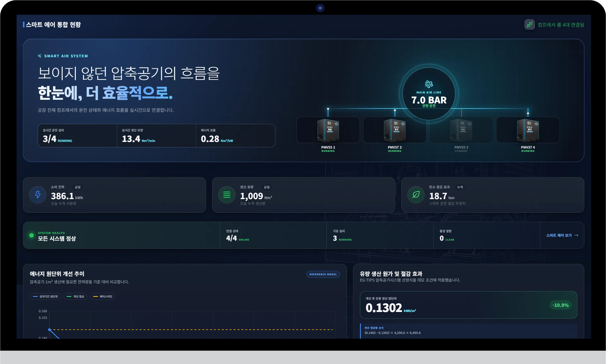Click the 스마트 에어 통합 현황 page title
This screenshot has width=606, height=364.
(x=53, y=25)
